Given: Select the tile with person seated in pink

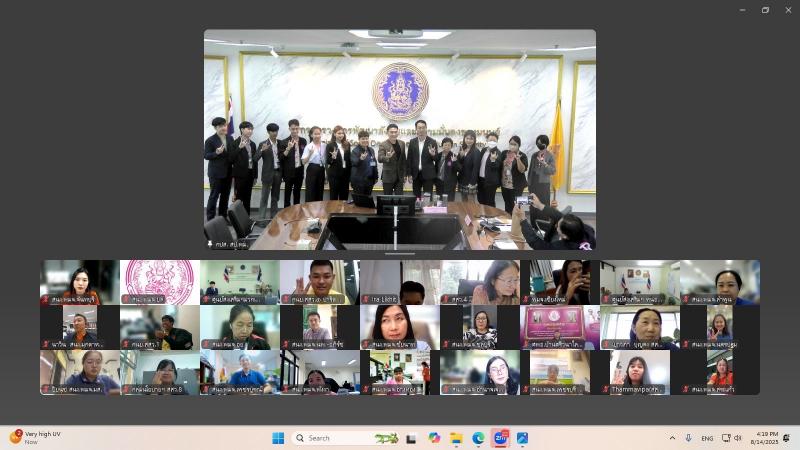Looking at the screenshot, I should (399, 372).
